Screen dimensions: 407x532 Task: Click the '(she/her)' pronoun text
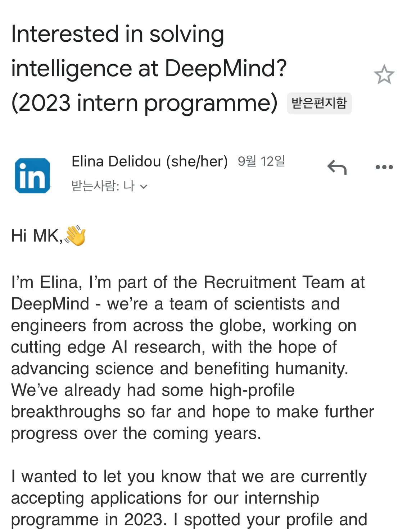click(197, 161)
